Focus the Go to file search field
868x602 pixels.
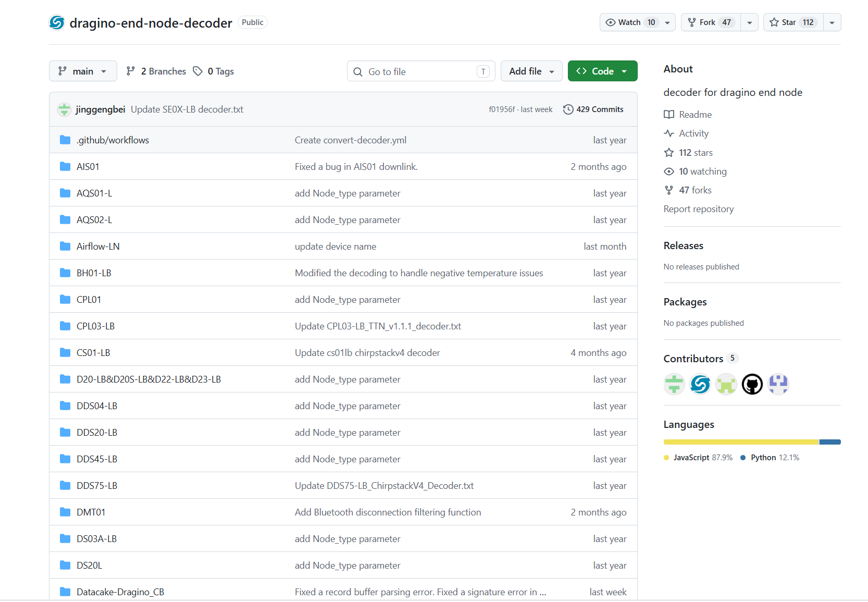(421, 71)
